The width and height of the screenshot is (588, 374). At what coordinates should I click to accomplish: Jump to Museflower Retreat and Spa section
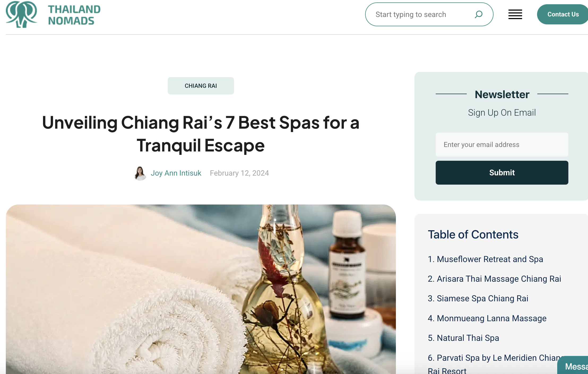[x=485, y=259]
